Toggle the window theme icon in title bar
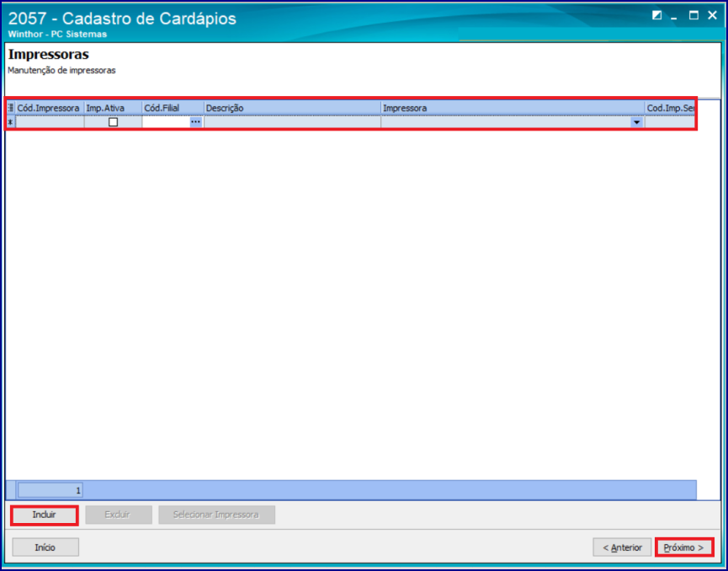Viewport: 728px width, 571px height. click(x=656, y=15)
